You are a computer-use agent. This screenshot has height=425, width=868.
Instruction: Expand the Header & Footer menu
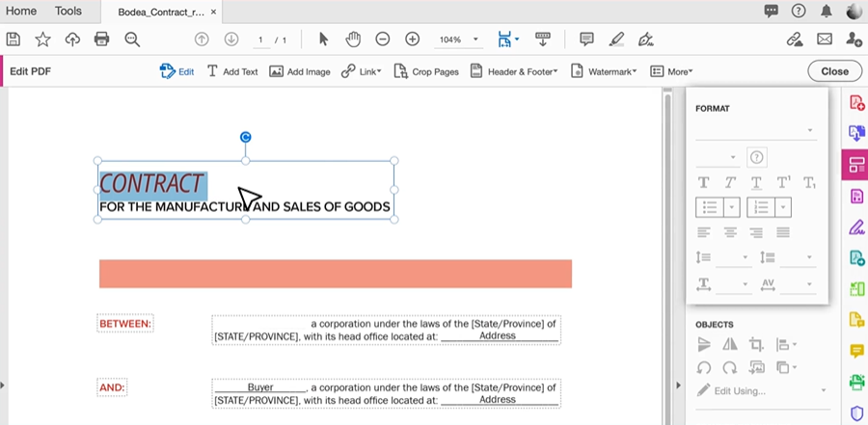(x=514, y=71)
